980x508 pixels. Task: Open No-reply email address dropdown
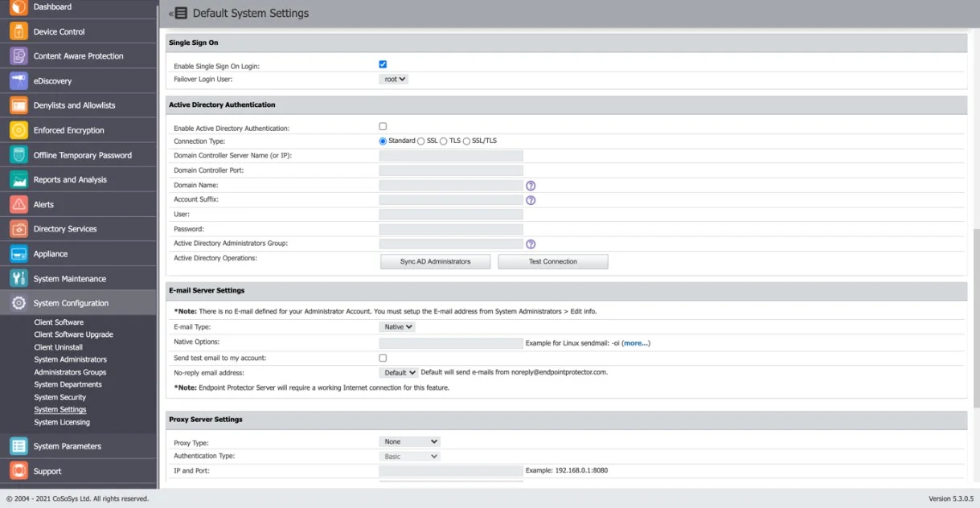[x=399, y=373]
